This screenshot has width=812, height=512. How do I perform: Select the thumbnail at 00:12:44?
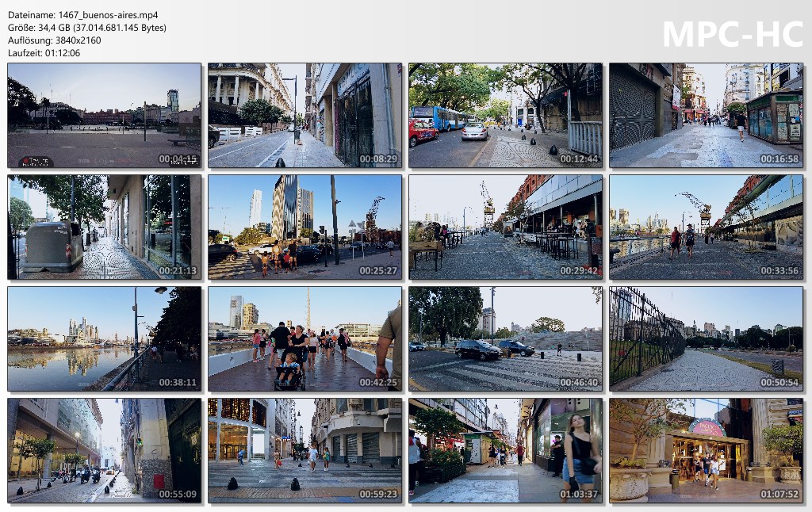[x=505, y=116]
